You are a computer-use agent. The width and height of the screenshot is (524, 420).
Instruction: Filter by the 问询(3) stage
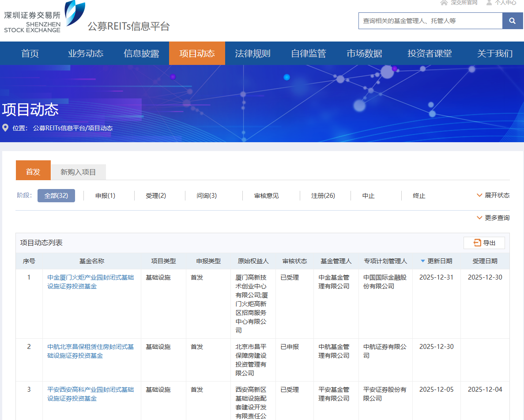tap(207, 196)
